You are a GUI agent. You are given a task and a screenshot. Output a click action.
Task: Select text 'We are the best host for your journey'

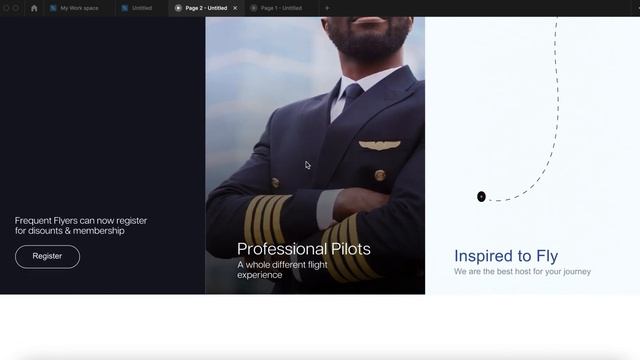522,271
